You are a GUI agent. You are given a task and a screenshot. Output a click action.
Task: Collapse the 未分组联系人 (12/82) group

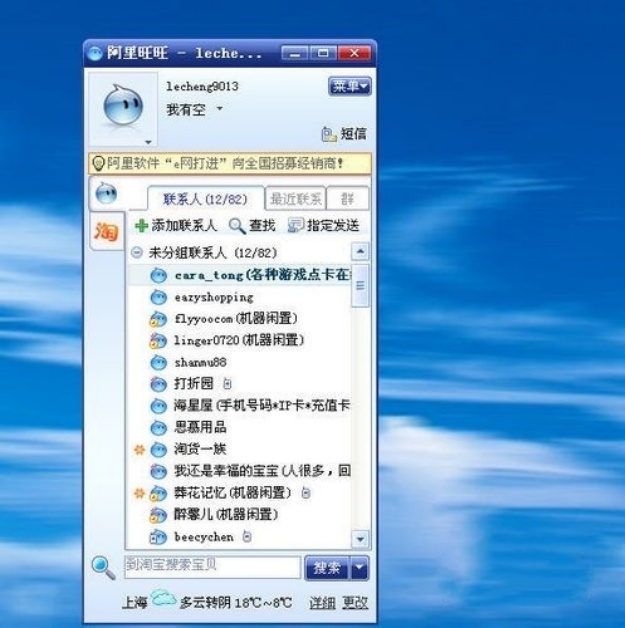click(137, 252)
